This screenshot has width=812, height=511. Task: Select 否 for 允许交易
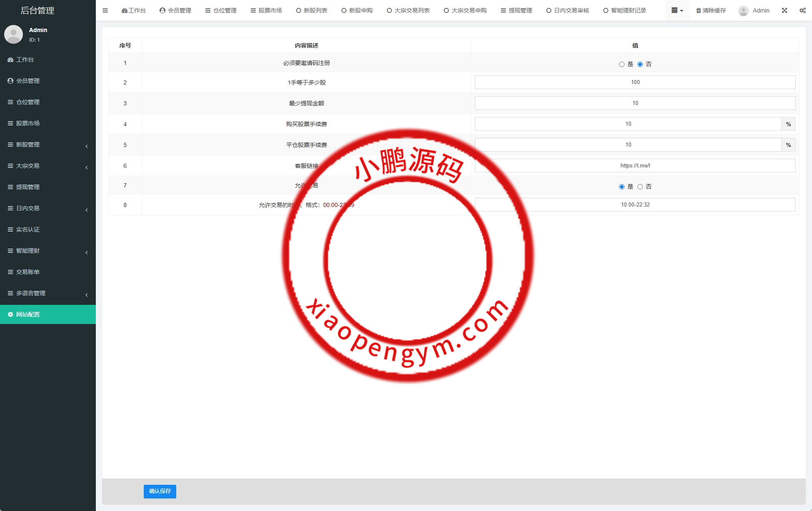click(x=640, y=187)
